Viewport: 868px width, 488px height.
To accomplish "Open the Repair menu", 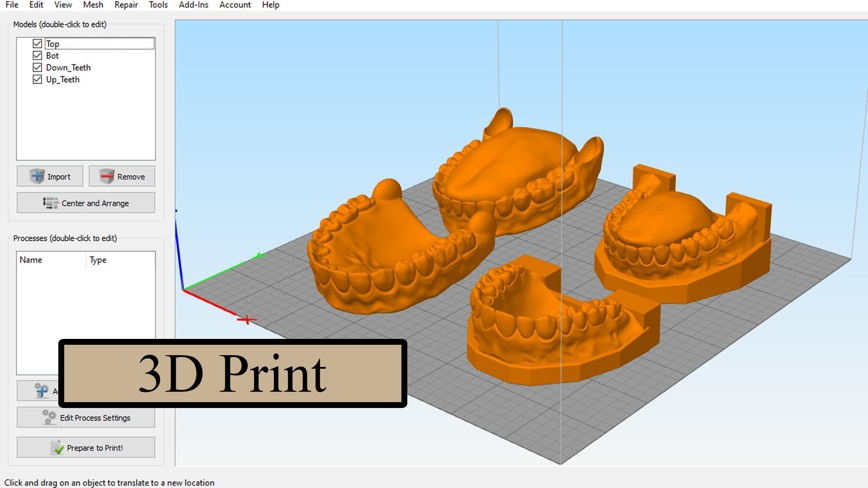I will tap(126, 5).
